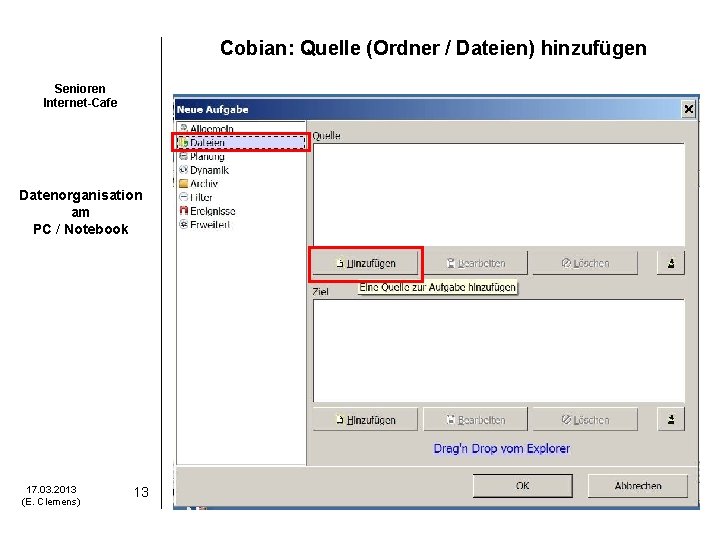Screen dimensions: 720x540
Task: Close the Neue Aufgabe dialog
Action: coord(688,109)
